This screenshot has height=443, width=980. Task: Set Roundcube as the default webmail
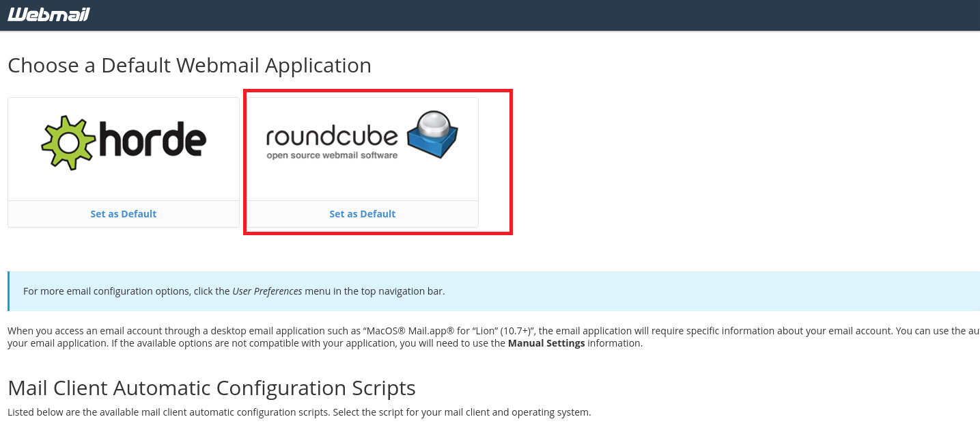coord(362,214)
